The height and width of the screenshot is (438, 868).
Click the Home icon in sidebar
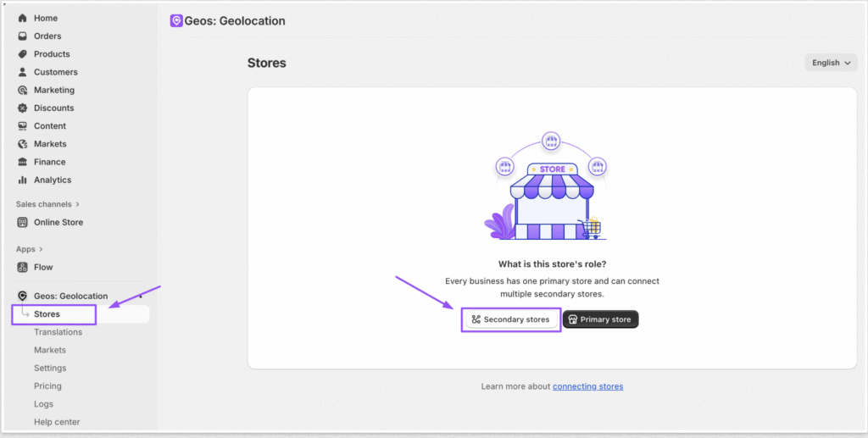point(23,18)
